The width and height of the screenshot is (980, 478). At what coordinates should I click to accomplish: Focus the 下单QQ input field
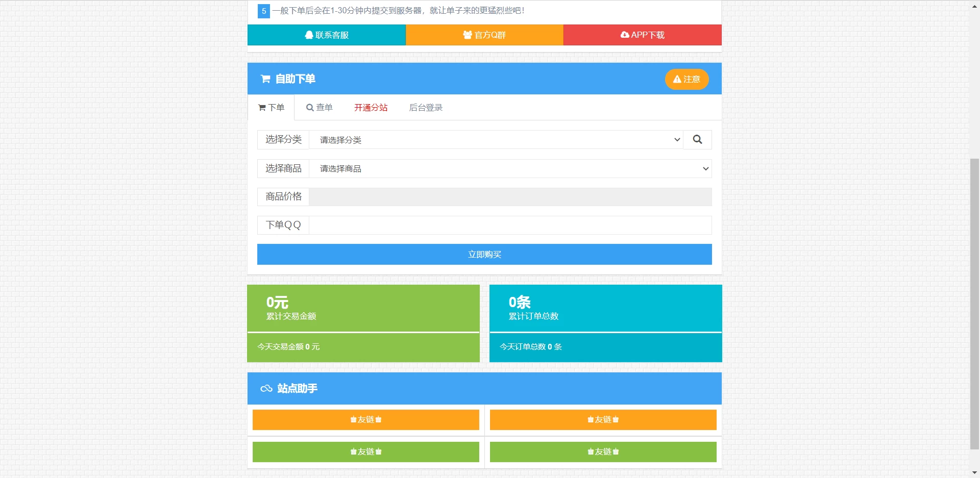(x=510, y=225)
